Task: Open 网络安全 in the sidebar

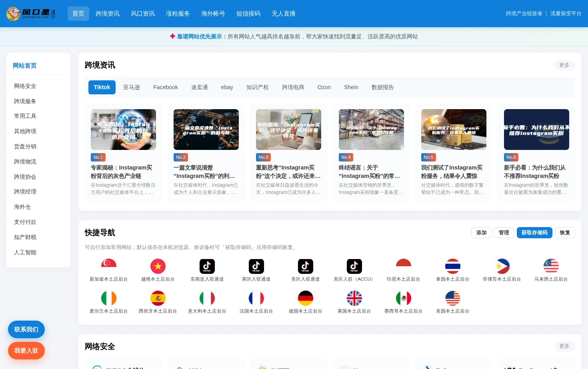Action: [x=25, y=86]
